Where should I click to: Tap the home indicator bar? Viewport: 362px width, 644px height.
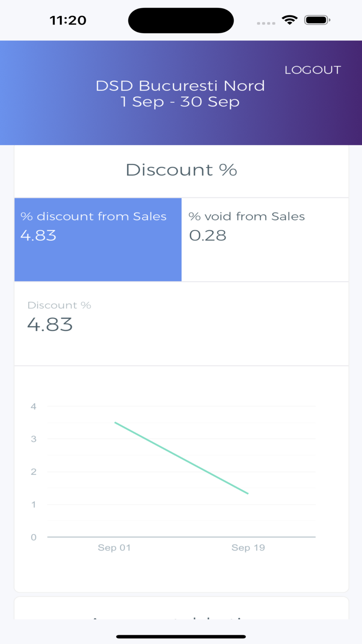[181, 636]
